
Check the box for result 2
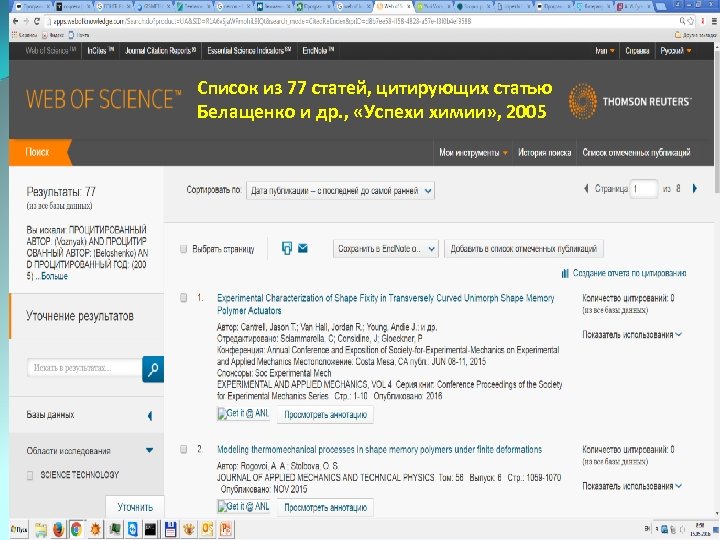coord(183,449)
